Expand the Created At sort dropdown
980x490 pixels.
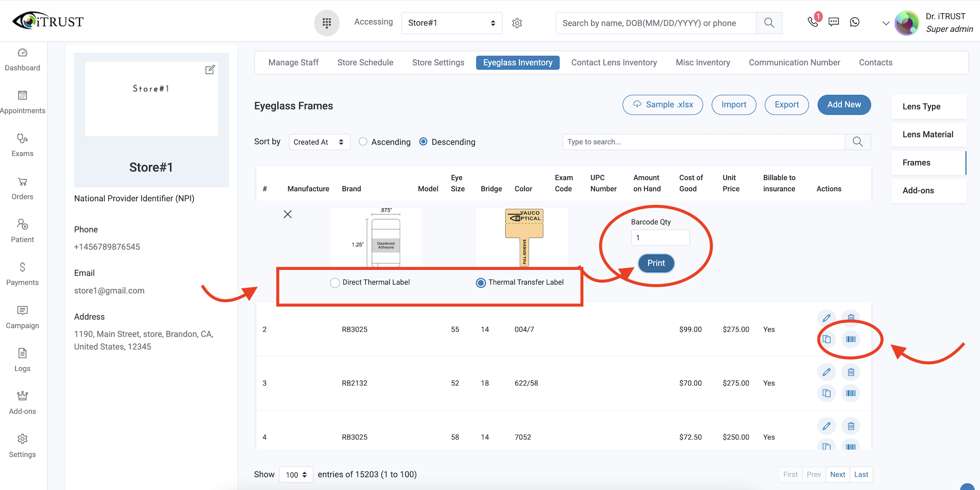tap(319, 142)
